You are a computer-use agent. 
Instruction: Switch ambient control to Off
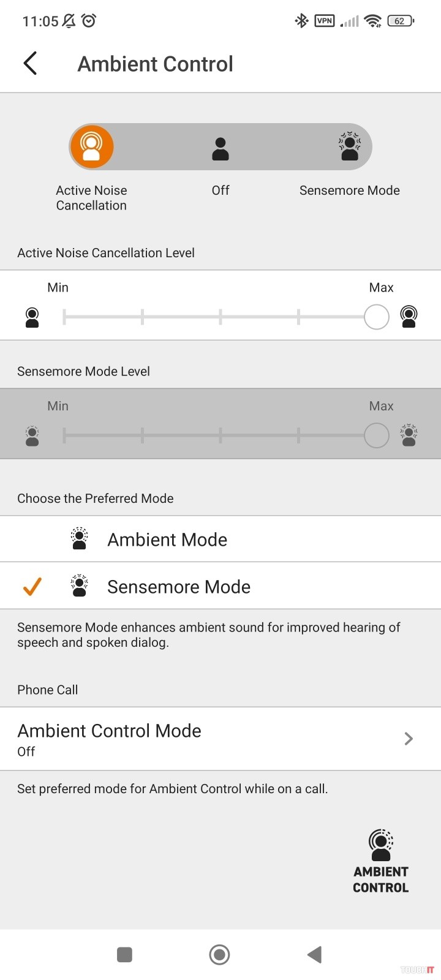tap(221, 149)
